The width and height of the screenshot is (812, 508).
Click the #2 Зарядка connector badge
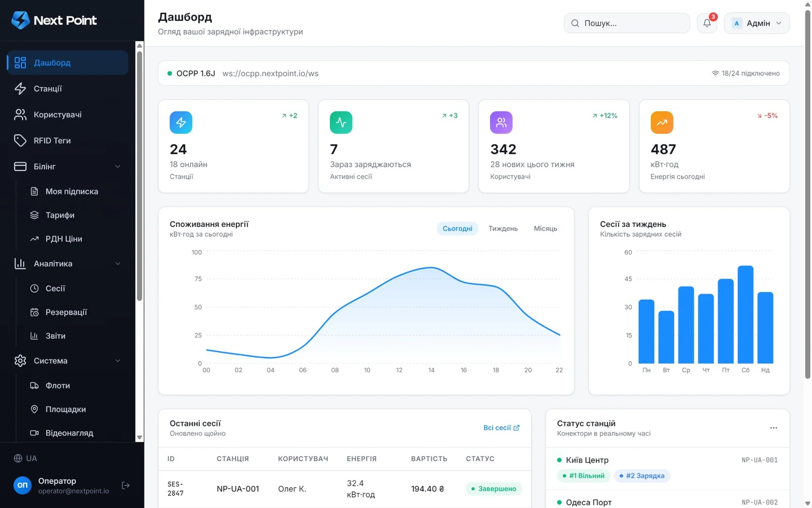point(642,475)
